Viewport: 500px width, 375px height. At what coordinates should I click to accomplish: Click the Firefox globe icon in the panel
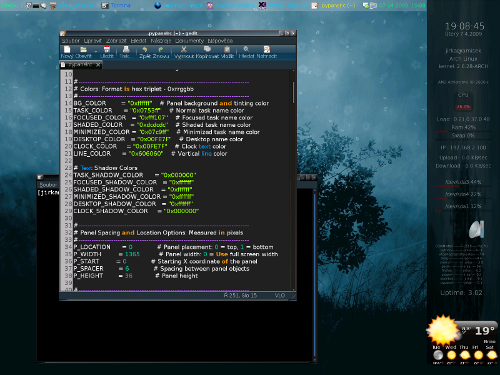coord(158,5)
